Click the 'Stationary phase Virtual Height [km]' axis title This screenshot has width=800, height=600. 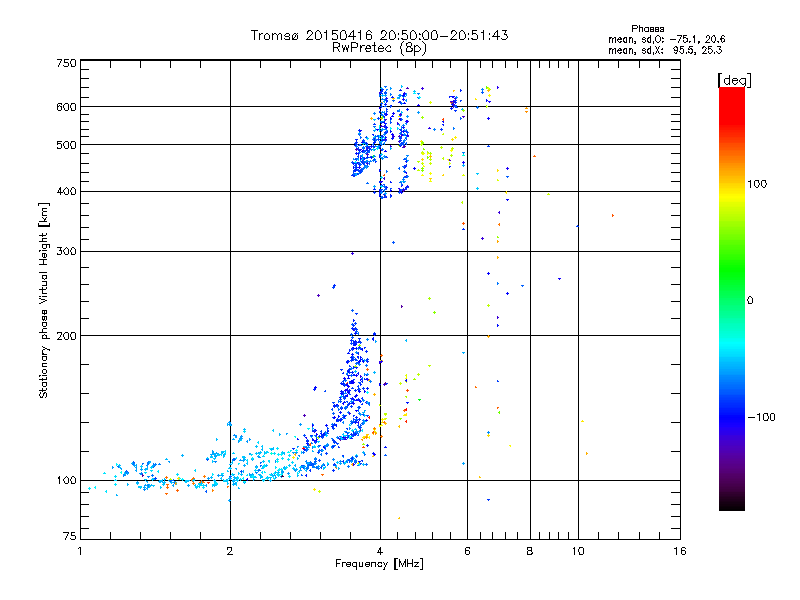click(x=43, y=300)
